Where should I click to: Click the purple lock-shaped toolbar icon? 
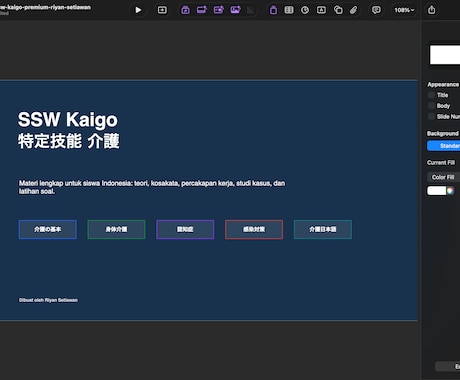(273, 10)
